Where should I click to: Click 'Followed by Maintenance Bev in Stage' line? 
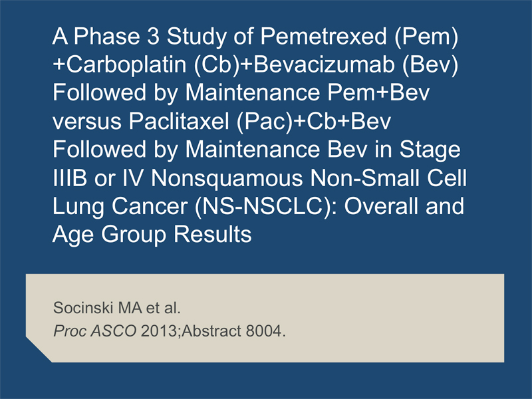[257, 150]
